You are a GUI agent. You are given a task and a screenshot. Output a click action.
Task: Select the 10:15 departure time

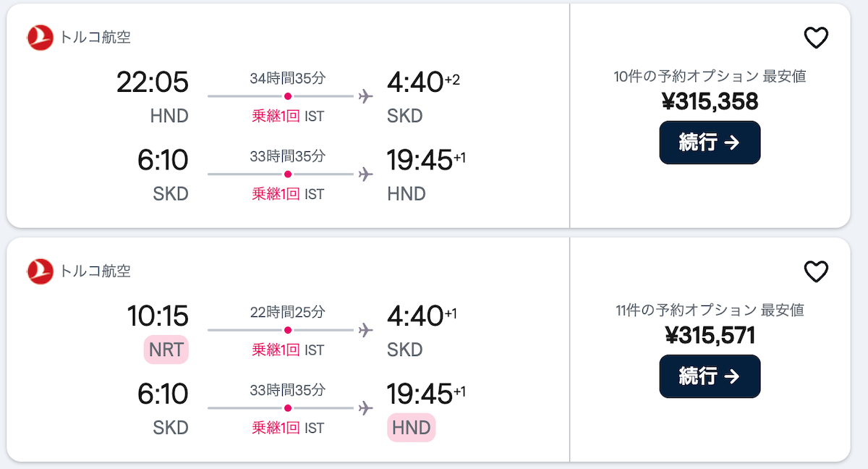(x=158, y=316)
